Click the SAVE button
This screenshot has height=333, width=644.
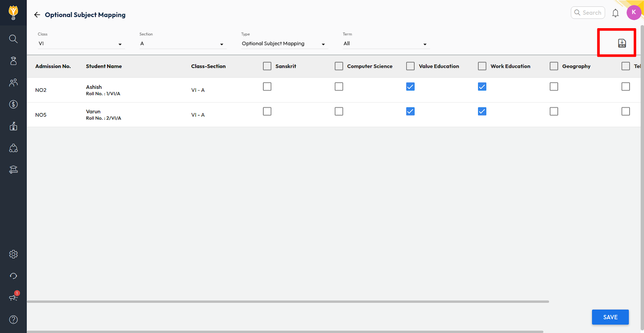click(x=610, y=317)
